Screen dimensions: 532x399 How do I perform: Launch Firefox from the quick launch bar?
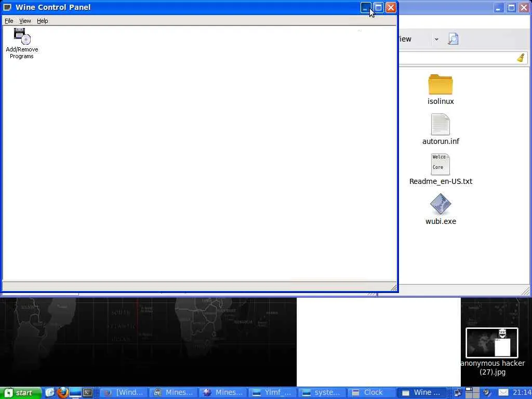click(62, 393)
